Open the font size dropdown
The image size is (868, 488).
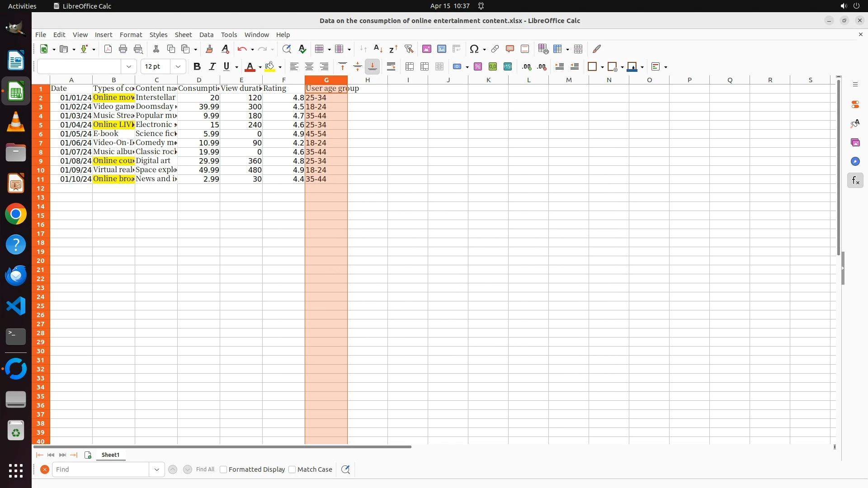click(178, 66)
